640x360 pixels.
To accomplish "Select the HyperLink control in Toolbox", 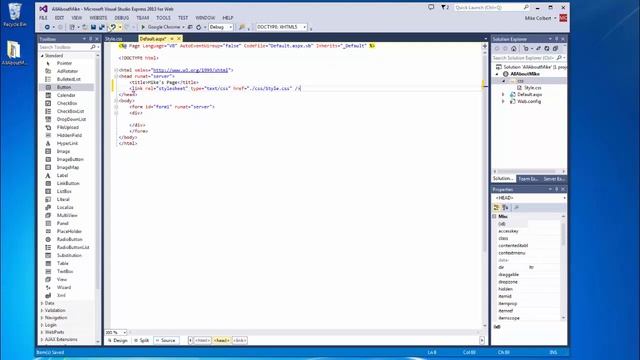I will pos(67,143).
